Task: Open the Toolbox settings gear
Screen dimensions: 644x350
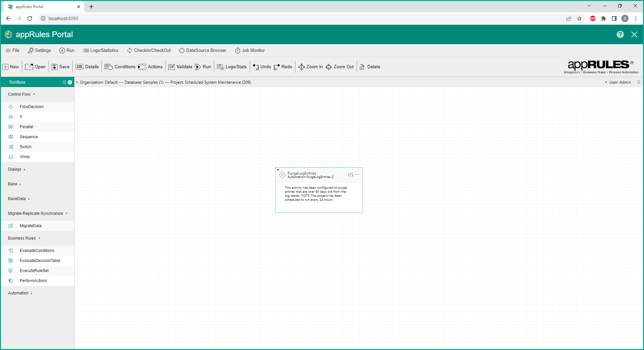Action: click(70, 82)
